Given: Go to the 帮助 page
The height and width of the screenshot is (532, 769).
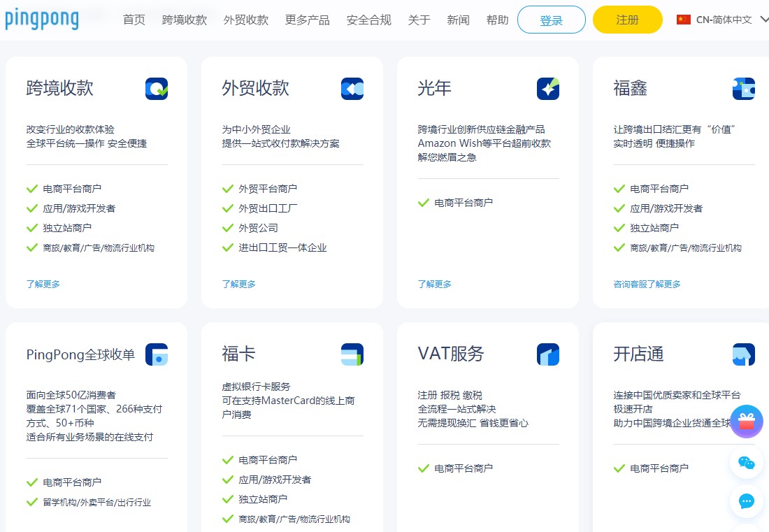Looking at the screenshot, I should click(497, 20).
